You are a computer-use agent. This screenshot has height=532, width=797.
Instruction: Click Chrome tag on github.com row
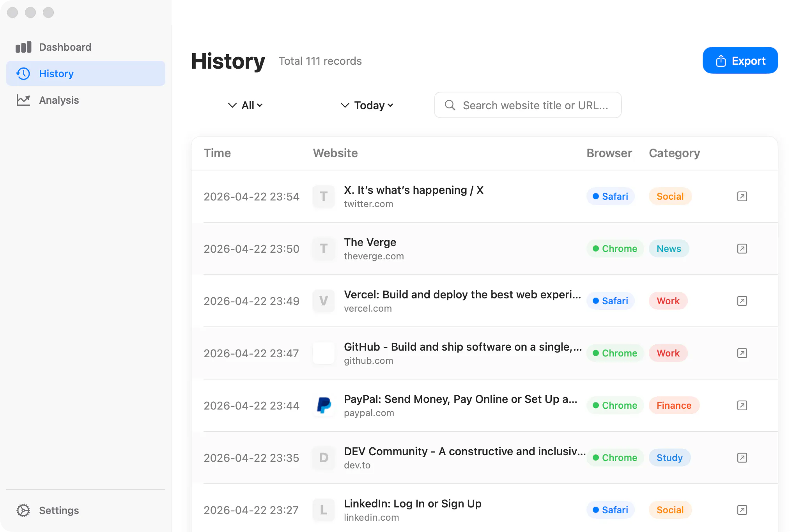(x=615, y=353)
